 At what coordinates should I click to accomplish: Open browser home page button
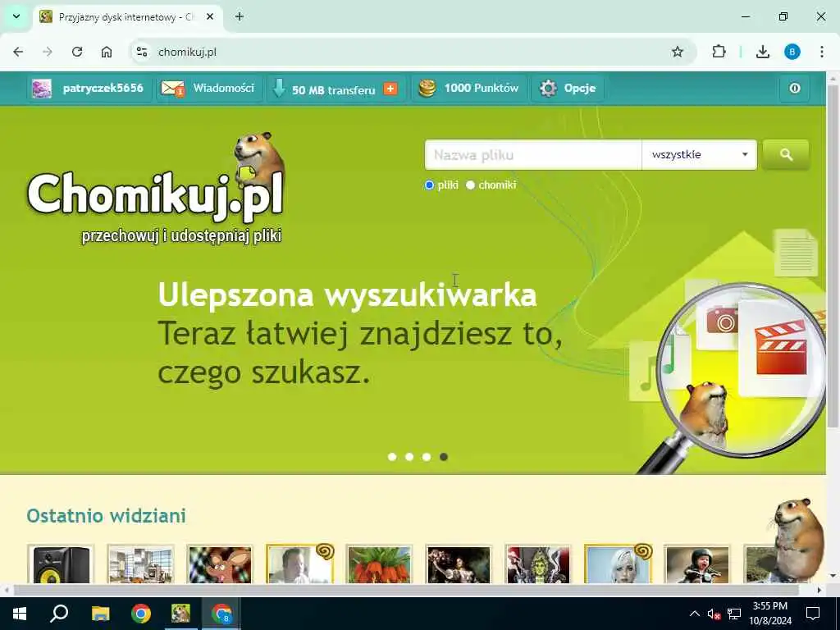(x=107, y=52)
